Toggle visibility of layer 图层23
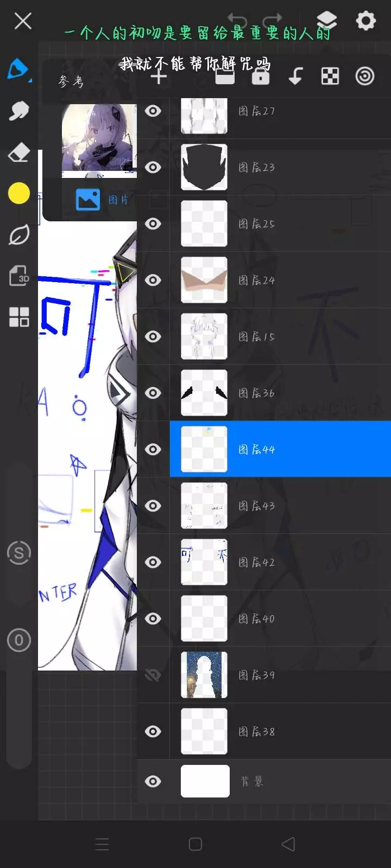This screenshot has width=391, height=868. point(153,167)
